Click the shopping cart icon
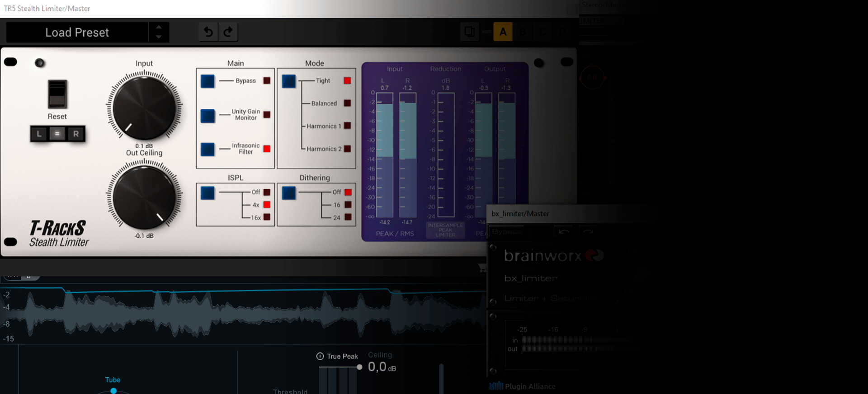The image size is (868, 394). click(x=482, y=267)
